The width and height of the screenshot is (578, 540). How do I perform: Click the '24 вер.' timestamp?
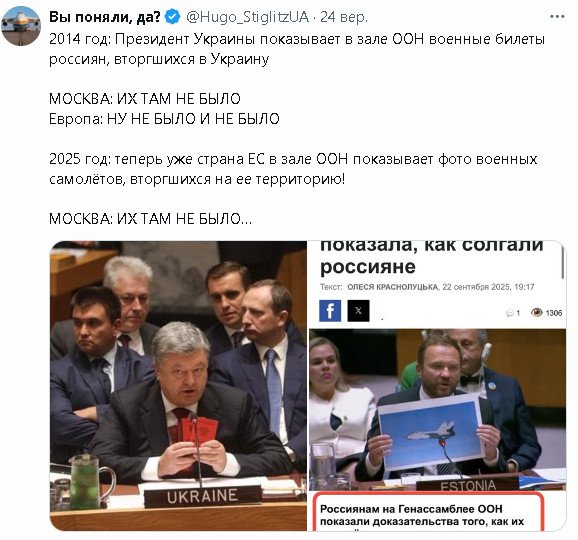[x=344, y=17]
